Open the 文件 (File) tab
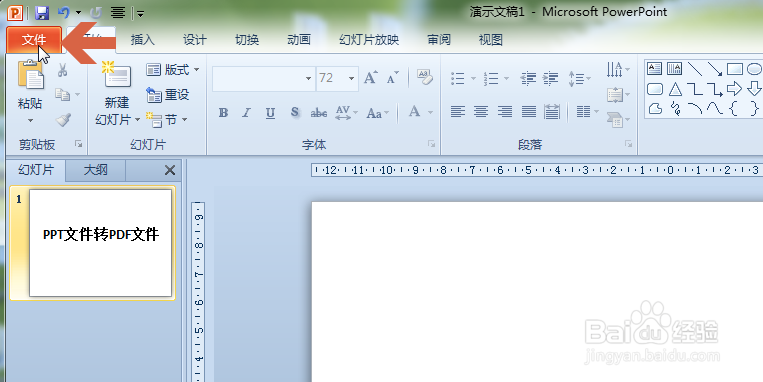This screenshot has width=763, height=382. tap(34, 40)
